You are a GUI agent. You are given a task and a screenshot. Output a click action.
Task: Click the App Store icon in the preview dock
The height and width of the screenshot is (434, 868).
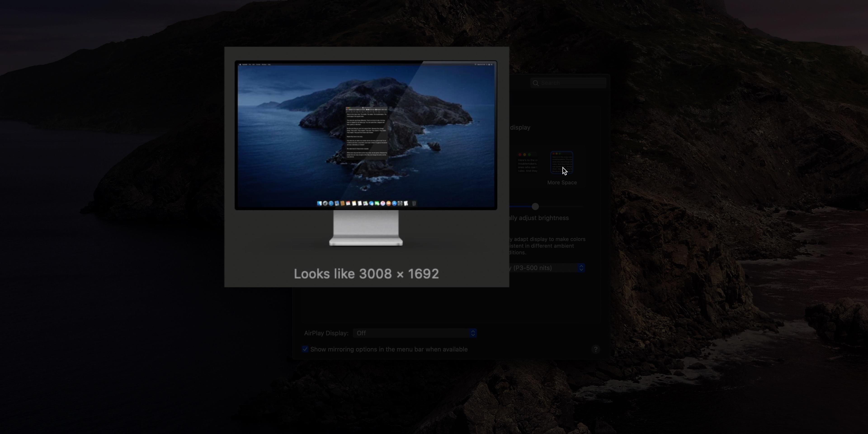tap(394, 203)
